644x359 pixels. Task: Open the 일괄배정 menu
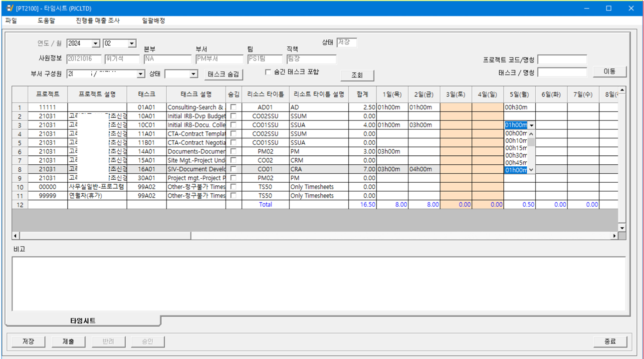[x=154, y=21]
